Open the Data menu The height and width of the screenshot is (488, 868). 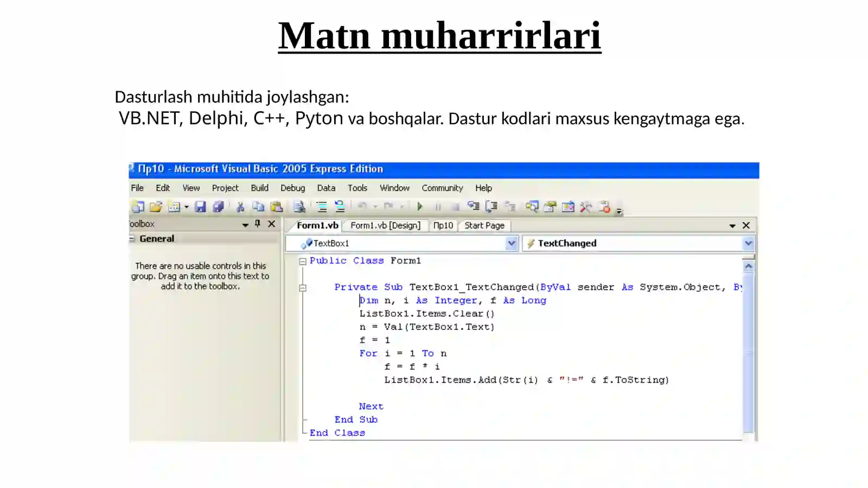point(326,188)
